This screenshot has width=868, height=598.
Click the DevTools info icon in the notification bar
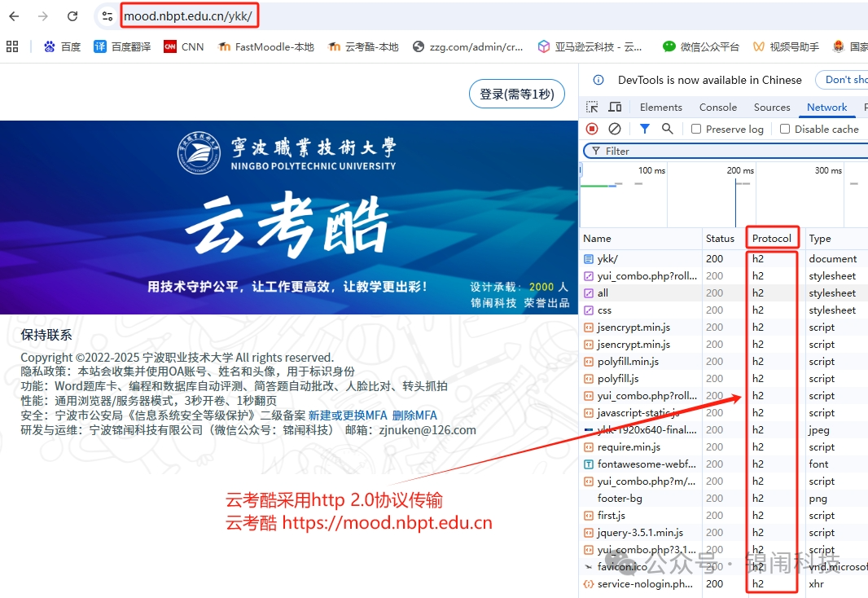[x=598, y=80]
